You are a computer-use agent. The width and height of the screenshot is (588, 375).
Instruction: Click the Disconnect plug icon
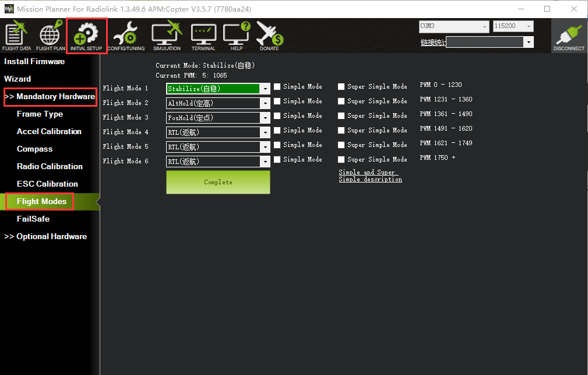pos(569,36)
